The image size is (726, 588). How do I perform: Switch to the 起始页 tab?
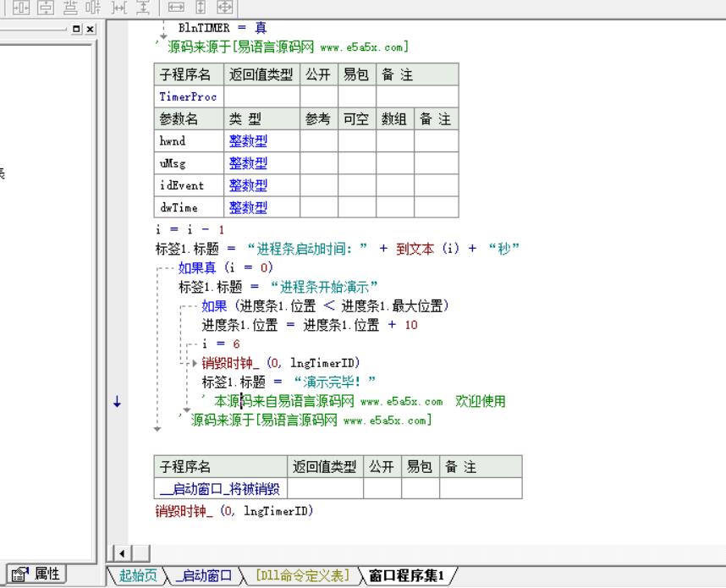(138, 575)
